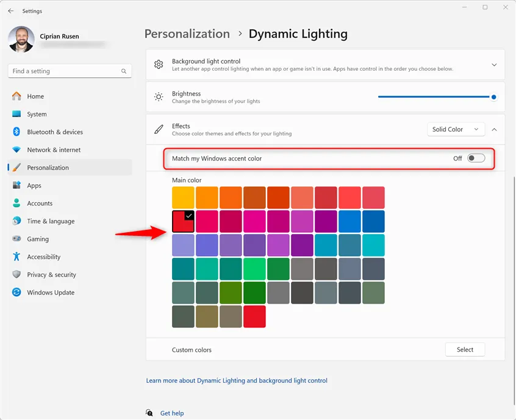
Task: Click Personalization in the breadcrumb
Action: (187, 34)
